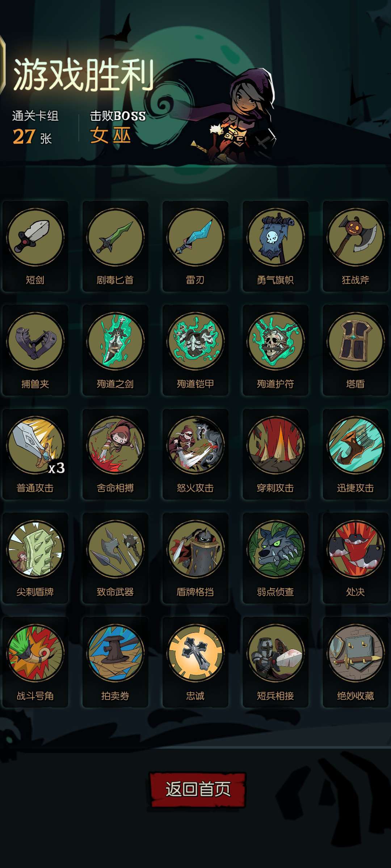Select the 塔盾 tower shield card
Viewport: 391px width, 868px height.
[355, 350]
